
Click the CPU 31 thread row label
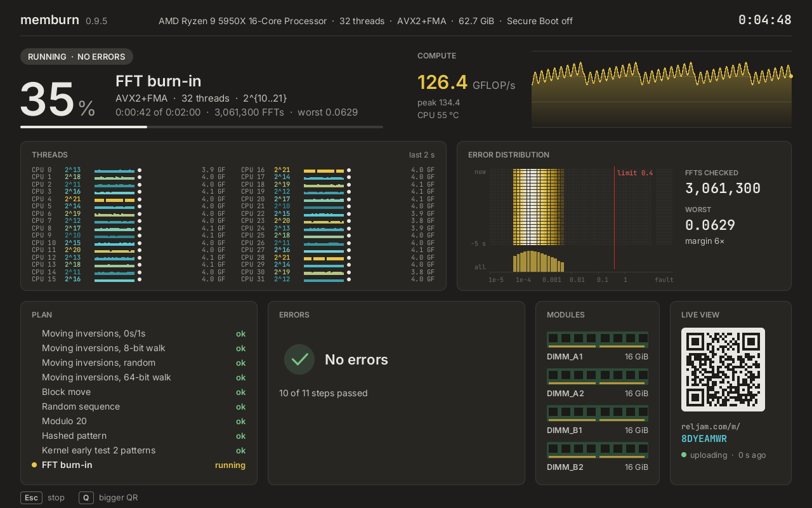(x=252, y=279)
